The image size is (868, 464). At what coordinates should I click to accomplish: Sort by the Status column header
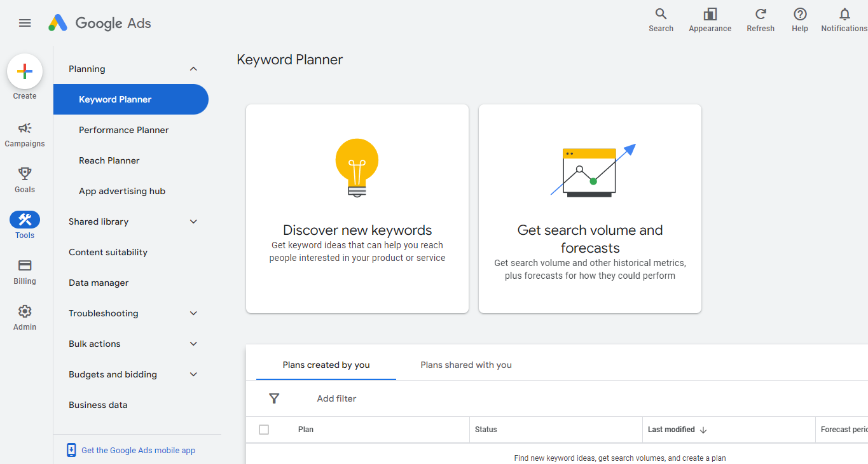486,430
